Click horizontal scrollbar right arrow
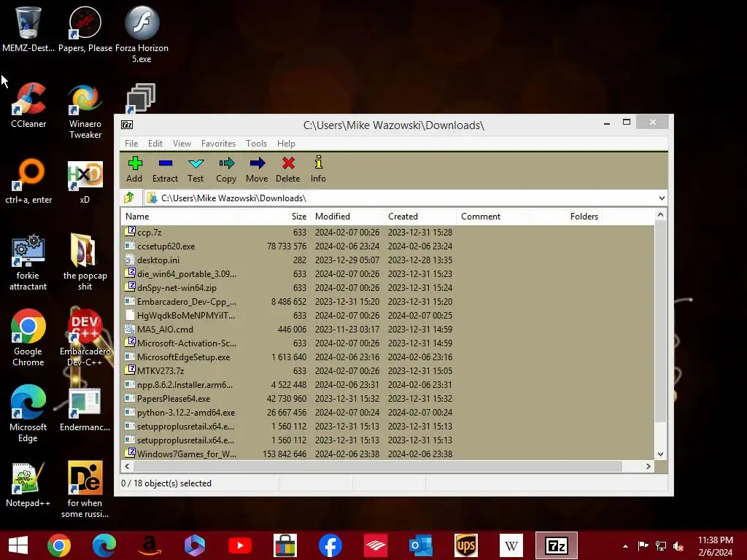 coord(648,466)
